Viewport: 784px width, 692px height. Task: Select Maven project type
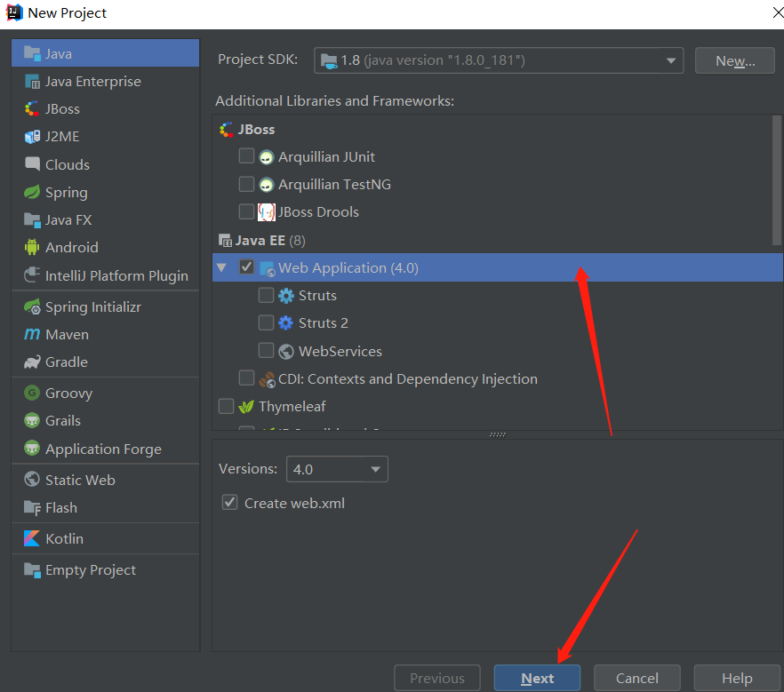point(106,334)
